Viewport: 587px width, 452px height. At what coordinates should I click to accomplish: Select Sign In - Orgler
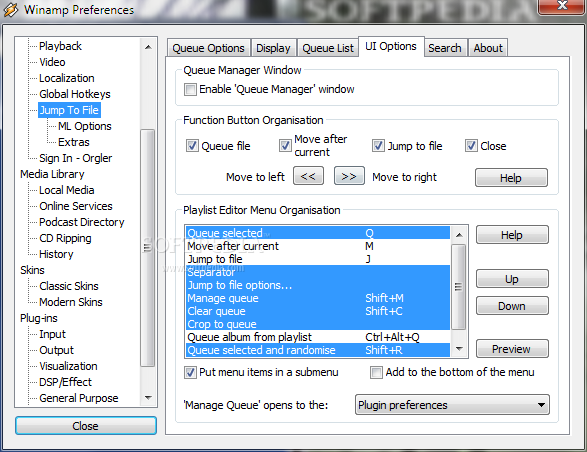76,158
